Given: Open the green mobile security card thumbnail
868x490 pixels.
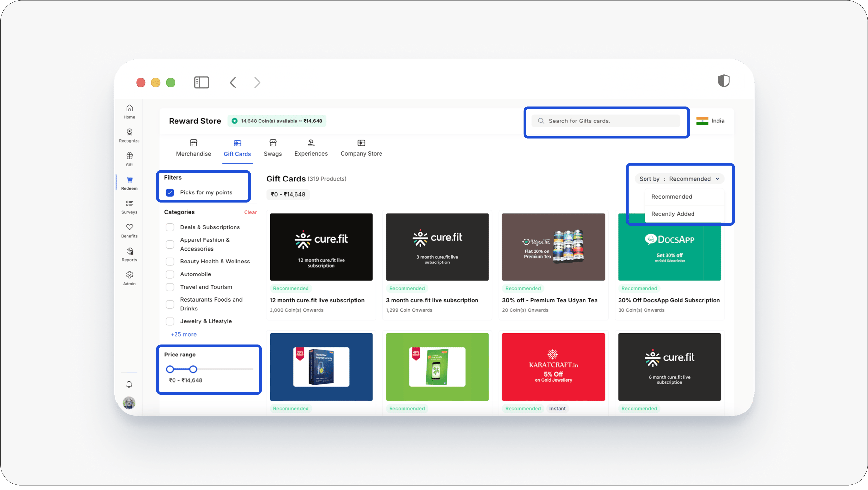Looking at the screenshot, I should (437, 367).
